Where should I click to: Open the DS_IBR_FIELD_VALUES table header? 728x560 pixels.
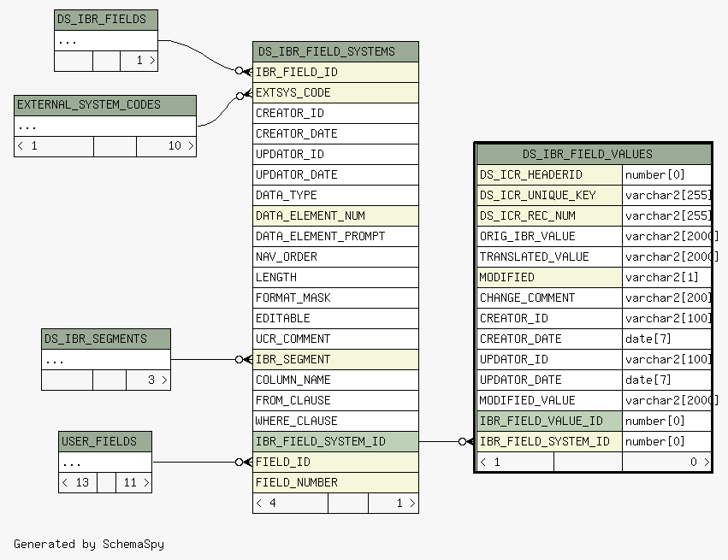click(x=594, y=154)
